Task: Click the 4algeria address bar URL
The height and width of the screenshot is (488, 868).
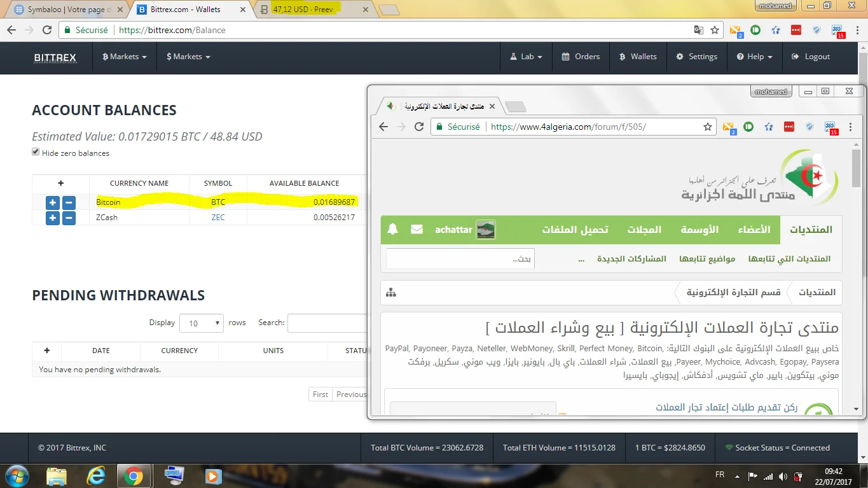Action: point(568,127)
